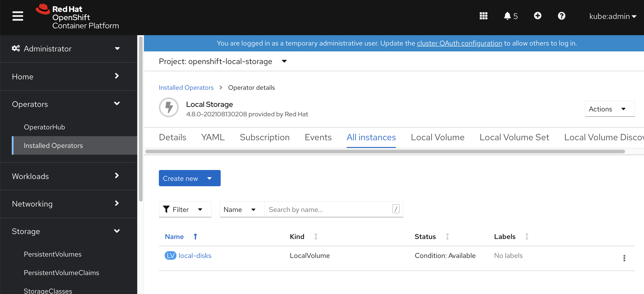Image resolution: width=644 pixels, height=294 pixels.
Task: Sort table by Kind column
Action: pos(316,236)
